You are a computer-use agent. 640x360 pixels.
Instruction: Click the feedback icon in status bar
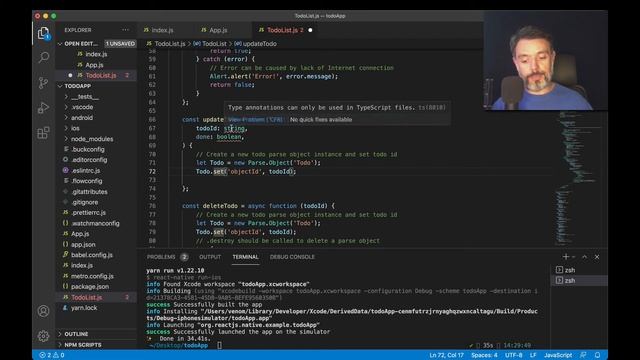click(583, 355)
